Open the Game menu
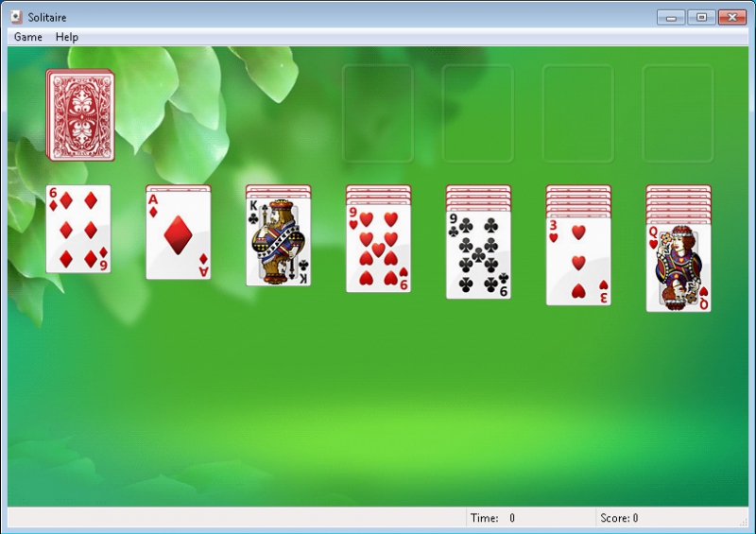The image size is (756, 534). click(x=28, y=37)
